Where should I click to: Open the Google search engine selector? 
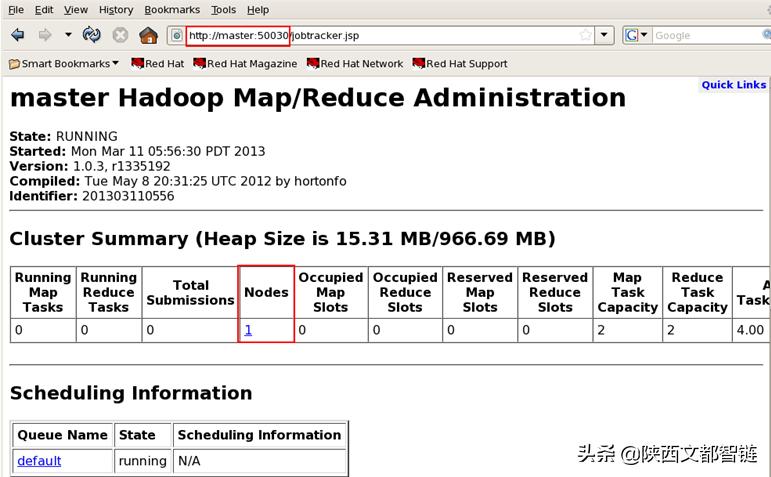pyautogui.click(x=636, y=35)
